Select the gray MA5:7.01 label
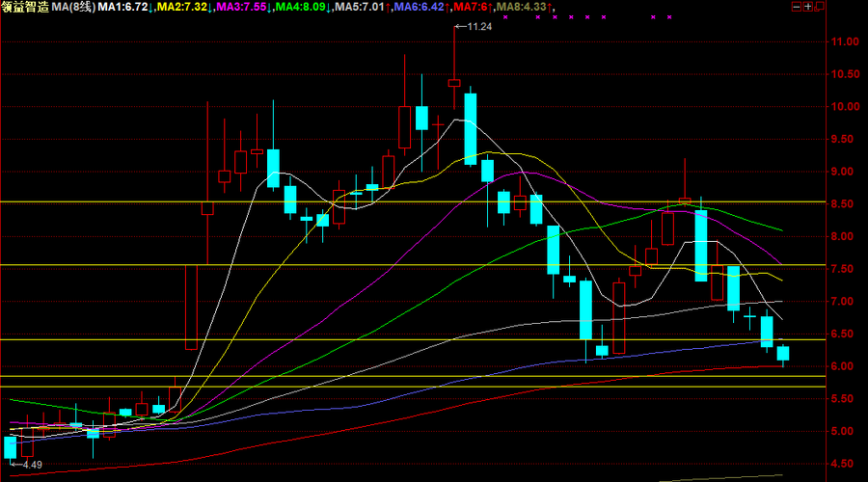The width and height of the screenshot is (868, 482). (360, 7)
